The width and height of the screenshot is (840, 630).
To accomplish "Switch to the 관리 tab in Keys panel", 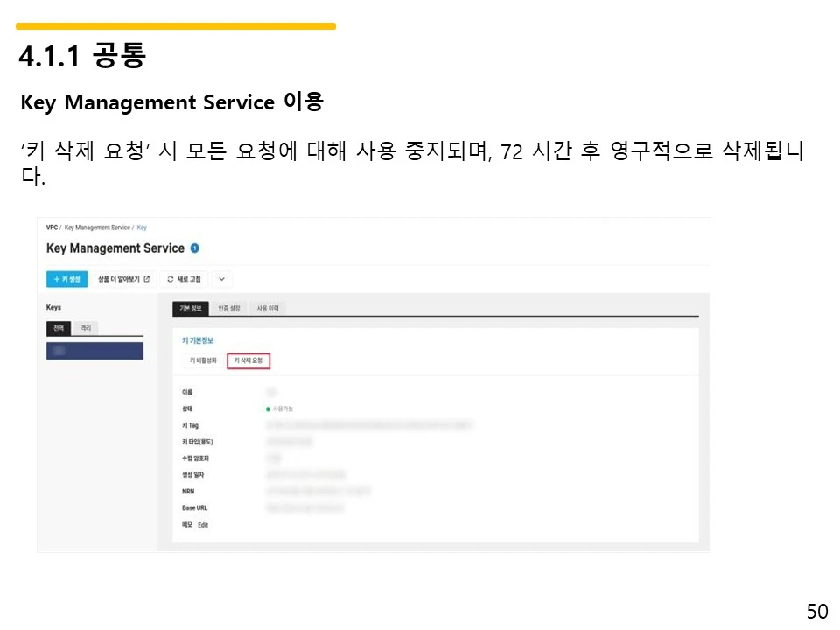I will [87, 326].
